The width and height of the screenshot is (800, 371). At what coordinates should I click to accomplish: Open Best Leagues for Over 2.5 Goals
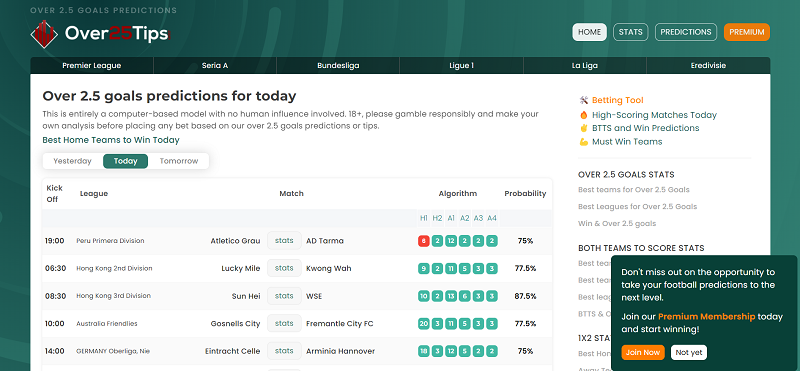tap(638, 207)
